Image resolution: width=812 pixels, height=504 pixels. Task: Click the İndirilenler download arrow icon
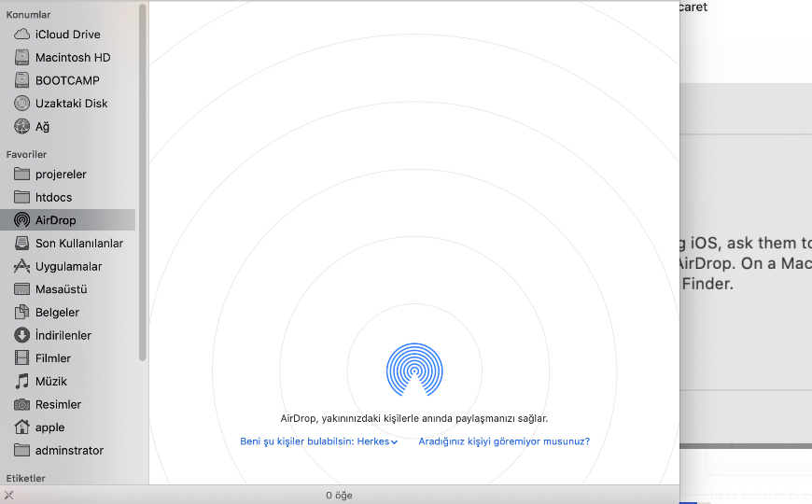click(21, 335)
